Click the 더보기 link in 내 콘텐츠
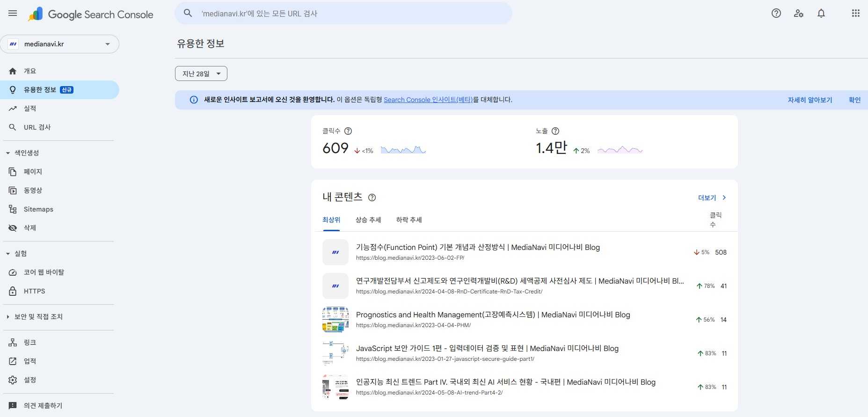Image resolution: width=868 pixels, height=417 pixels. point(707,198)
